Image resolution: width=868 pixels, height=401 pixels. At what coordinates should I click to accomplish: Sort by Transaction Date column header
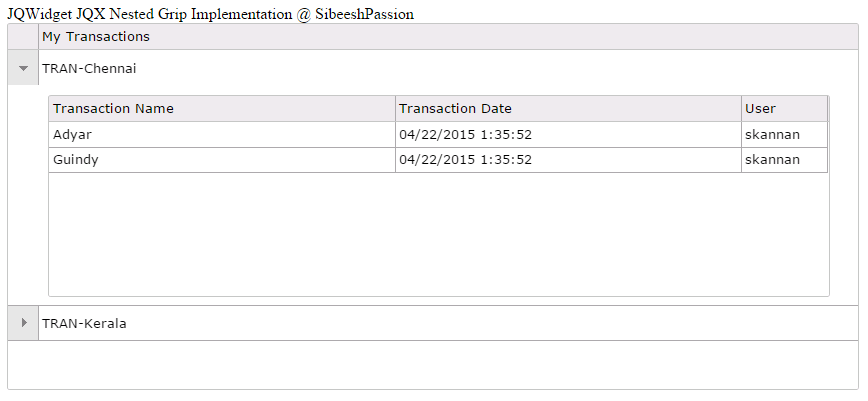[455, 109]
